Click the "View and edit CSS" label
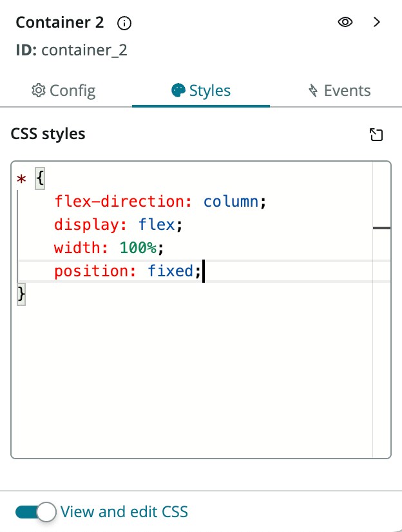This screenshot has width=402, height=532. (x=124, y=512)
